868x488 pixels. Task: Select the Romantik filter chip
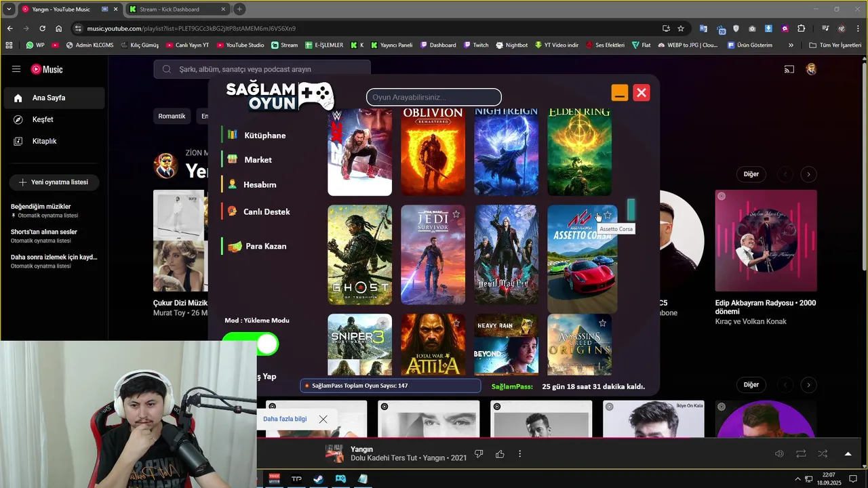(x=172, y=116)
